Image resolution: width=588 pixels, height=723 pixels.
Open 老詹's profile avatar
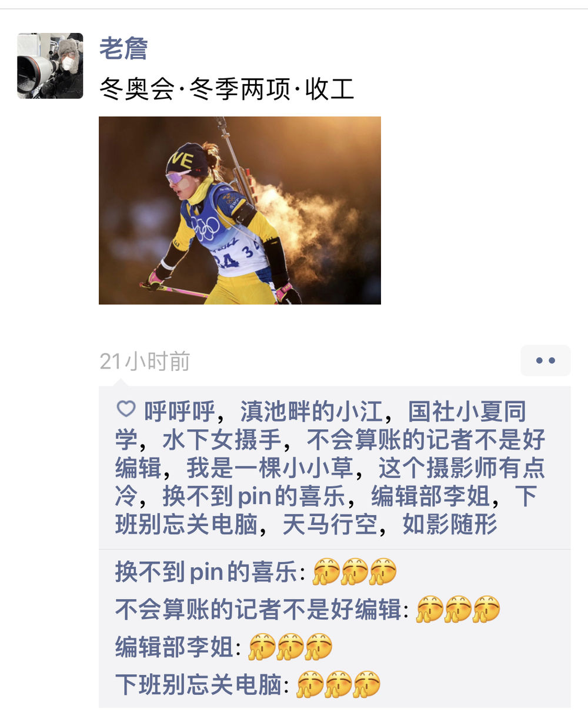point(50,65)
